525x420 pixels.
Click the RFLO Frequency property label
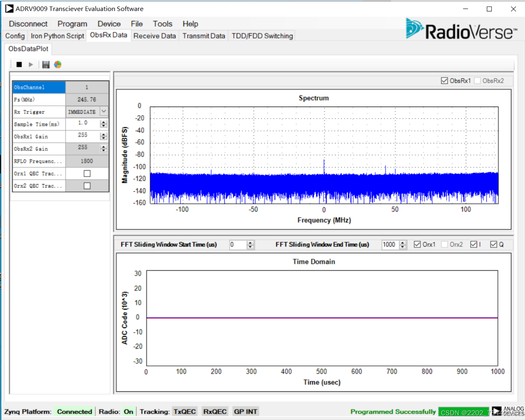pos(38,161)
